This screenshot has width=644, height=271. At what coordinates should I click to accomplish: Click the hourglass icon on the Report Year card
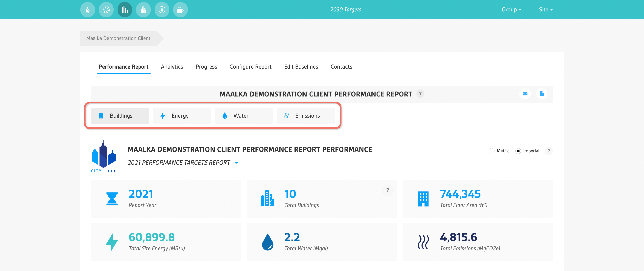pos(112,199)
